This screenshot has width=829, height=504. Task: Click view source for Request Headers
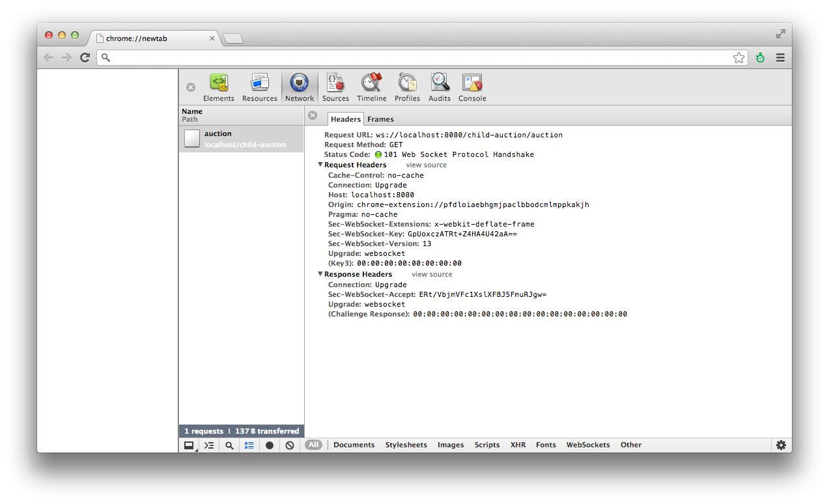426,165
